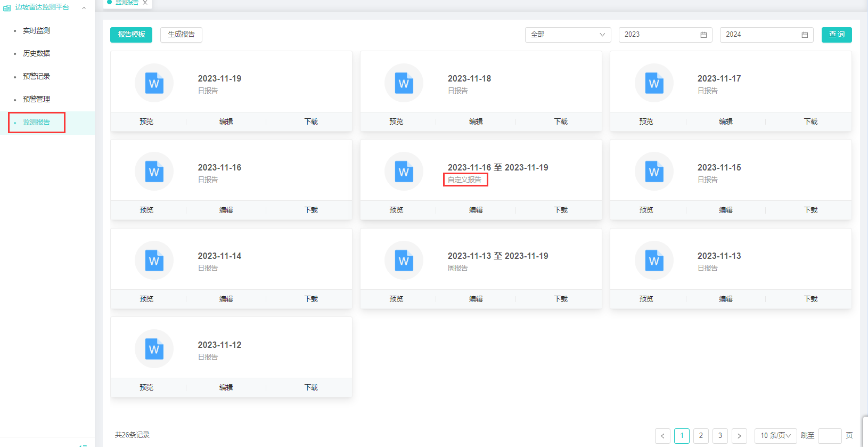Navigate to 预警记录 menu item

[36, 76]
